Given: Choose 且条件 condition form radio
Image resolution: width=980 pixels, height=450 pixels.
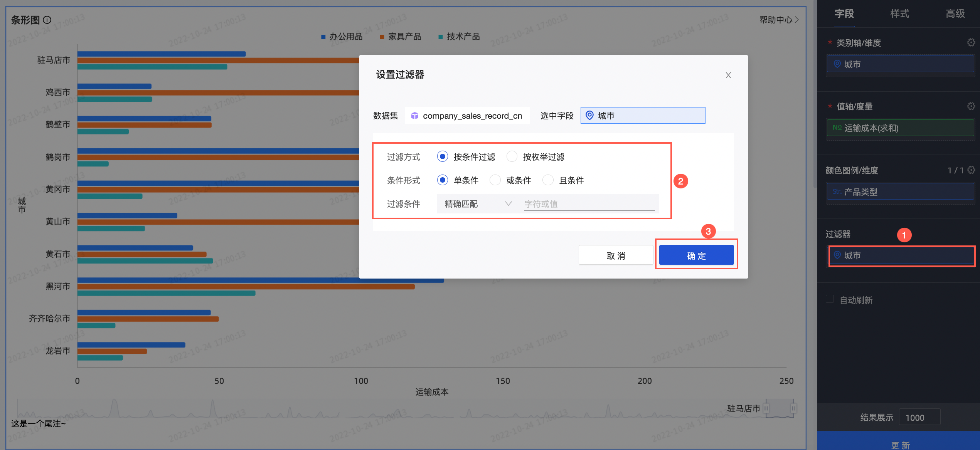Looking at the screenshot, I should tap(548, 180).
